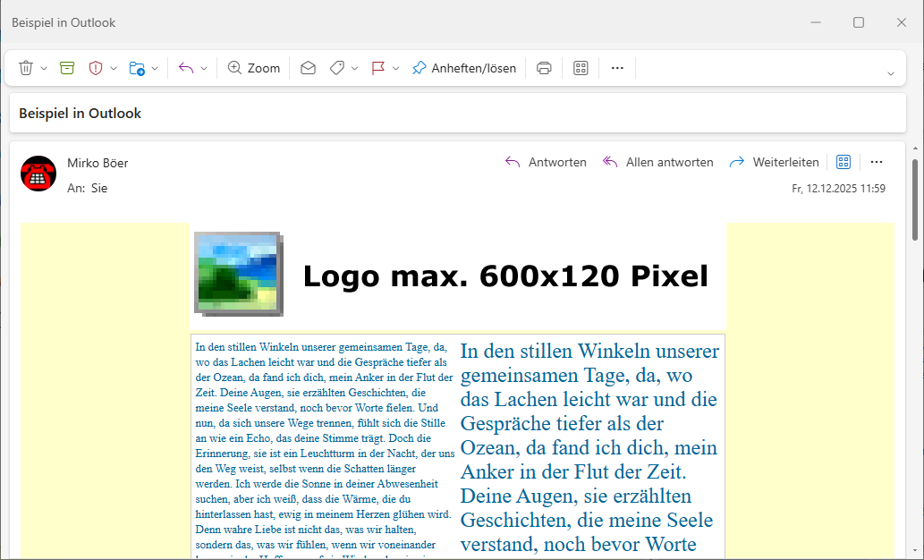Screen dimensions: 924x560
Task: Click the reply arrow in the top toolbar
Action: click(186, 68)
